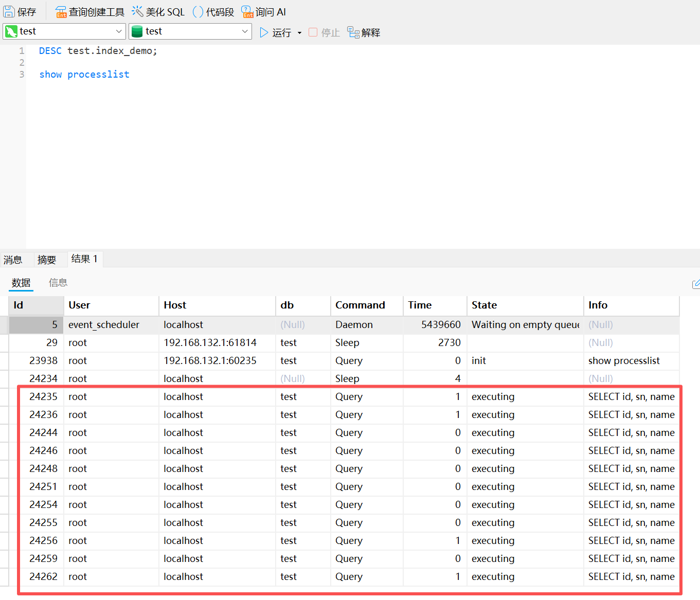Open the Query Builder tool (查询创建工具)
Image resolution: width=700 pixels, height=600 pixels.
pyautogui.click(x=90, y=12)
